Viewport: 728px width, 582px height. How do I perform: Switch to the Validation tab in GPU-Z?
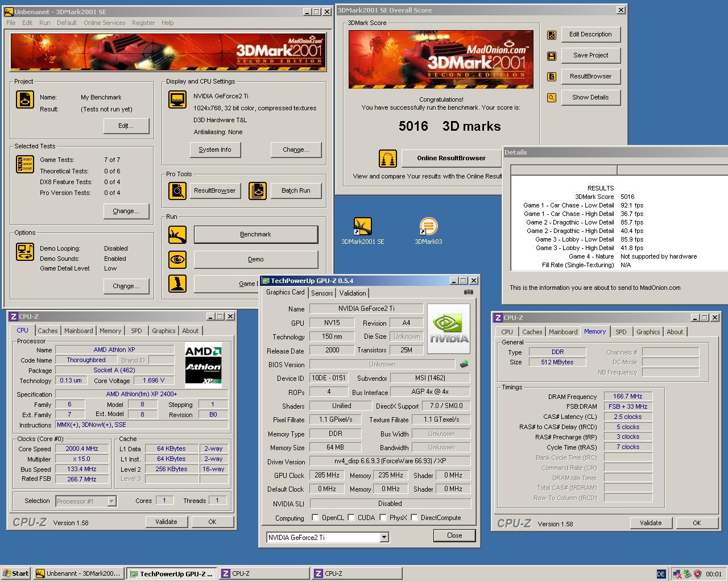pos(353,293)
